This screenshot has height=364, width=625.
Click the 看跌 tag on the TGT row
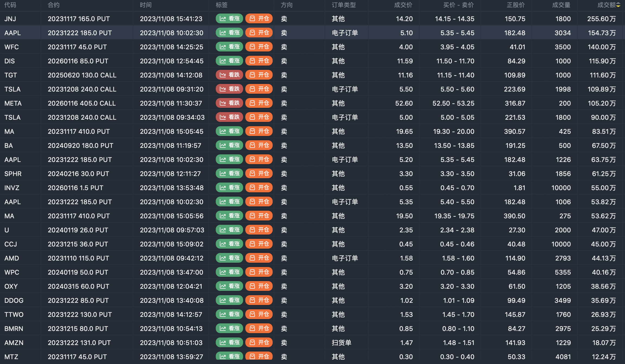point(229,75)
